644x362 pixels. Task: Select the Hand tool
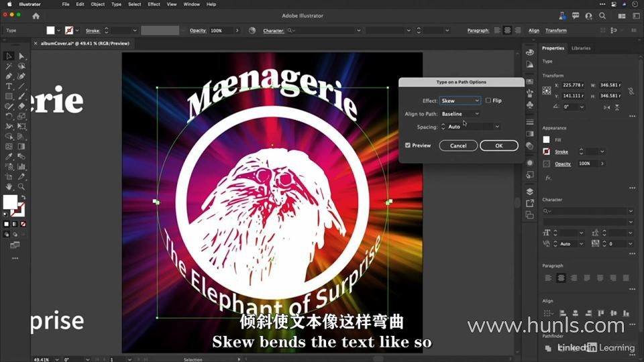click(x=9, y=187)
